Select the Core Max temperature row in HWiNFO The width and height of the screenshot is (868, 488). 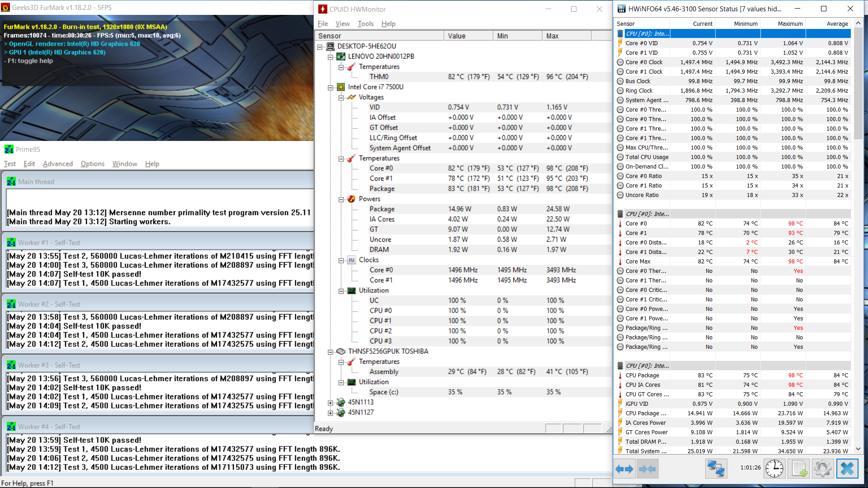pyautogui.click(x=733, y=261)
